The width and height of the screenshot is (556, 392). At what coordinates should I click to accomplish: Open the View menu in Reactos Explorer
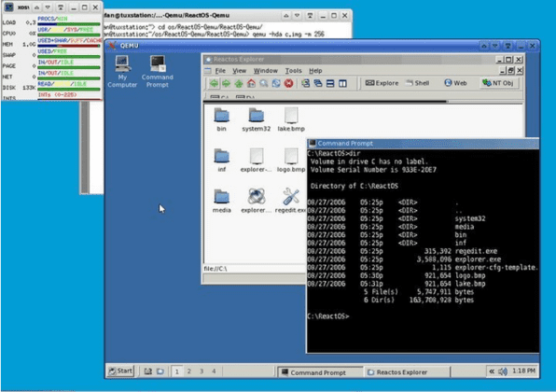[x=240, y=71]
